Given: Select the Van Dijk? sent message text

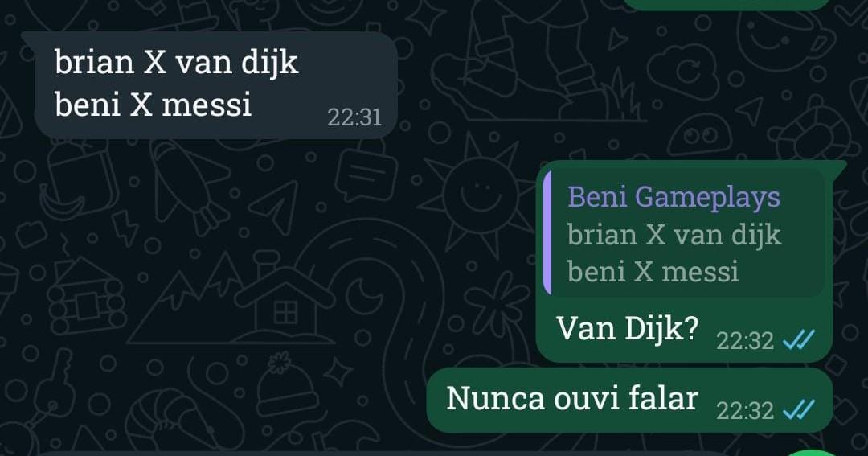Looking at the screenshot, I should point(627,329).
